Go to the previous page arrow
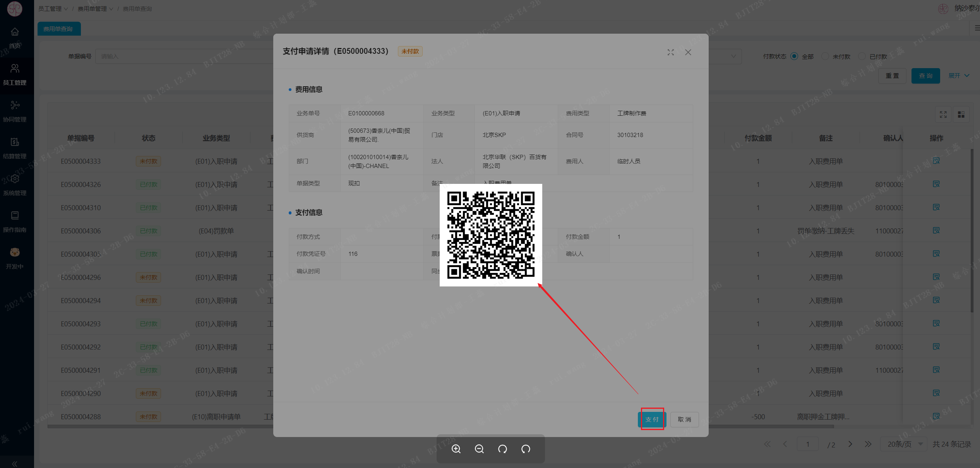This screenshot has height=468, width=980. click(785, 444)
